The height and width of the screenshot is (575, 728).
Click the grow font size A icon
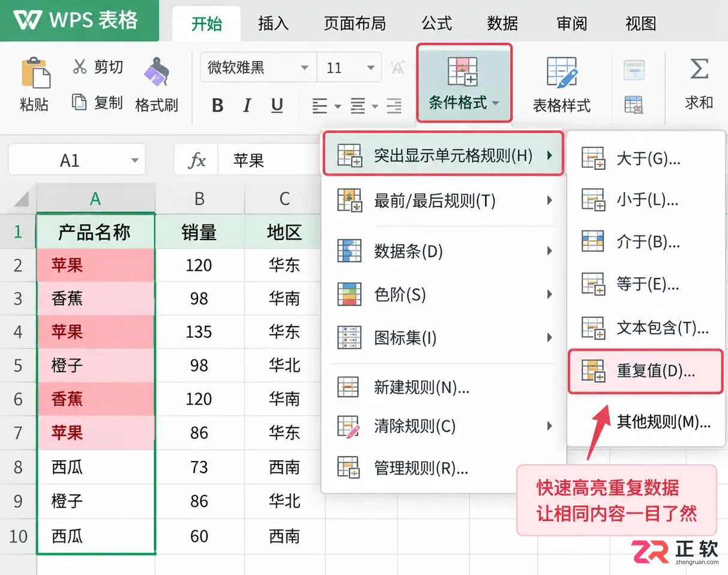point(398,68)
